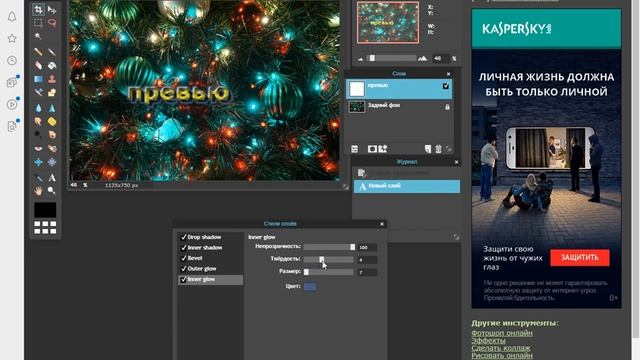Select the Blur drop tool
This screenshot has width=640, height=360.
[x=38, y=108]
